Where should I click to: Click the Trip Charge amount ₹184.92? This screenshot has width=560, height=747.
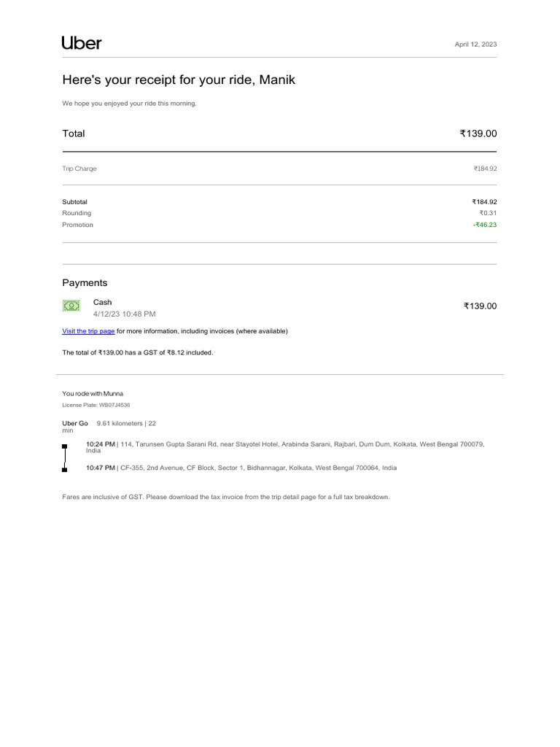pyautogui.click(x=485, y=169)
